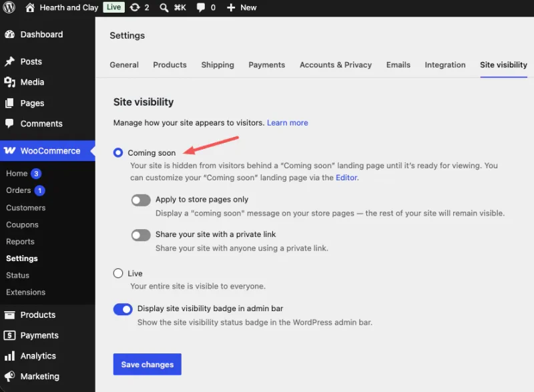Select the Live radio button
The height and width of the screenshot is (392, 534).
click(118, 273)
